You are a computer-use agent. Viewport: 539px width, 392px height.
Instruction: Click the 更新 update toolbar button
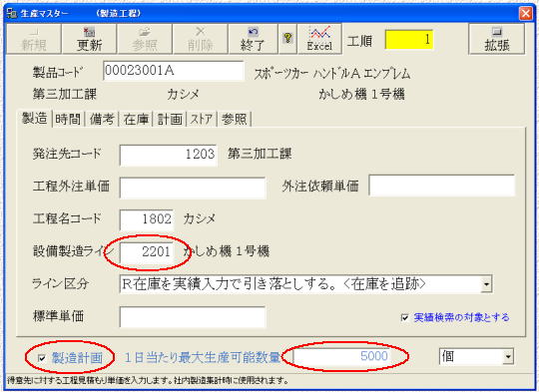click(89, 39)
